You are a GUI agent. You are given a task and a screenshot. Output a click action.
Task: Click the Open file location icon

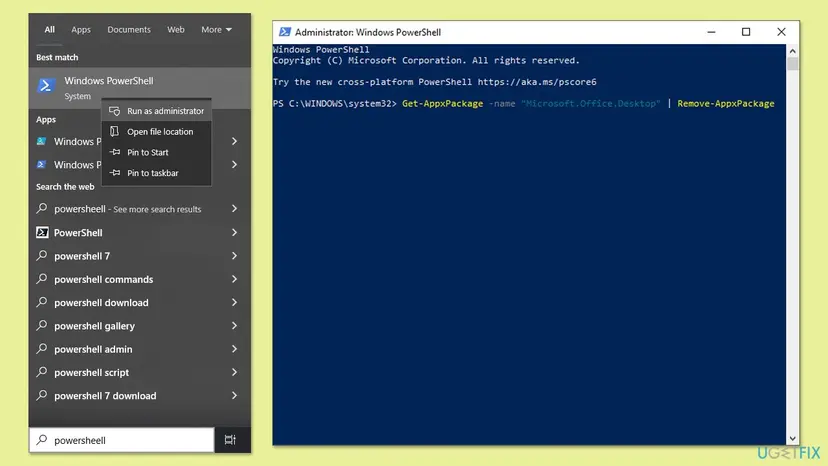coord(115,132)
